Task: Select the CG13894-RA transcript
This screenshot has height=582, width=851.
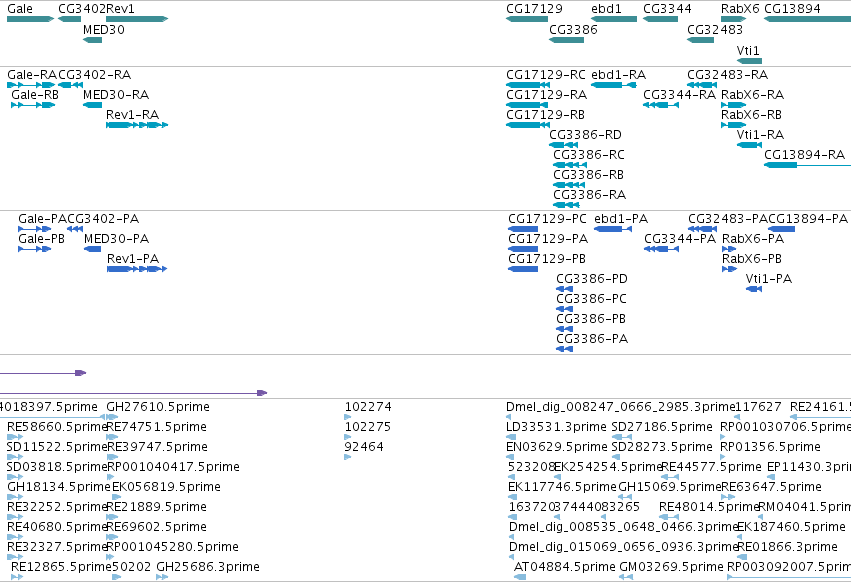Action: [808, 165]
